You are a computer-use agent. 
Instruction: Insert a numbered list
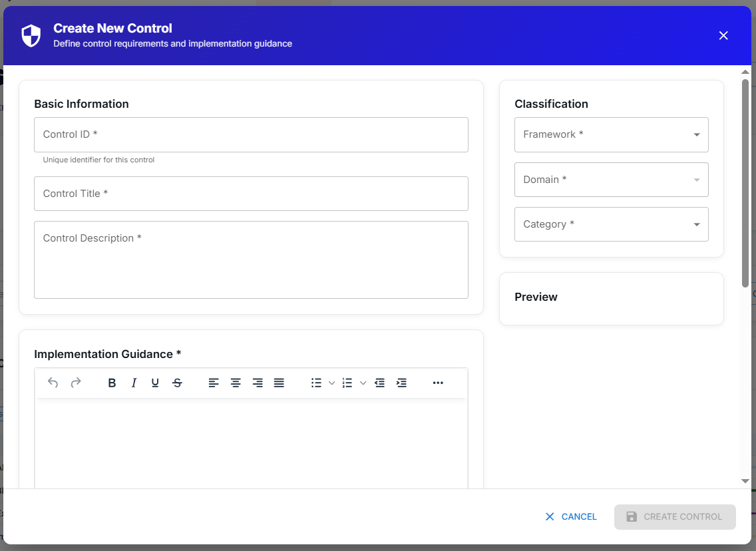(x=347, y=383)
